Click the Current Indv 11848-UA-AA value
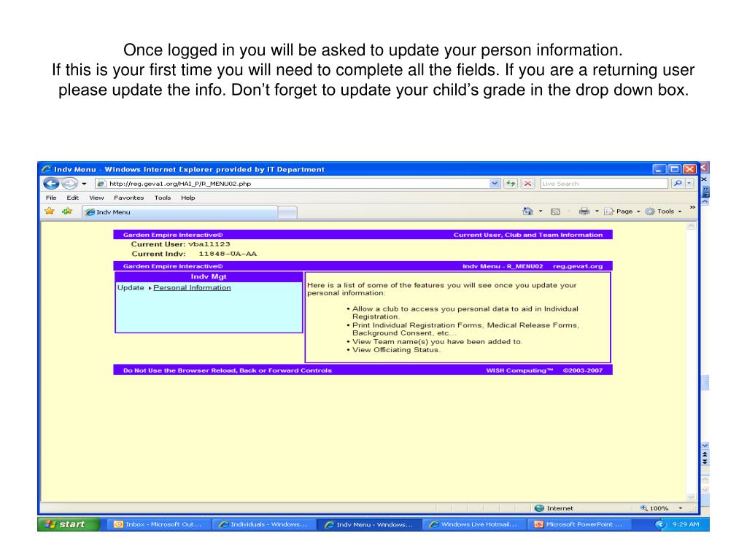Image resolution: width=747 pixels, height=560 pixels. click(228, 254)
